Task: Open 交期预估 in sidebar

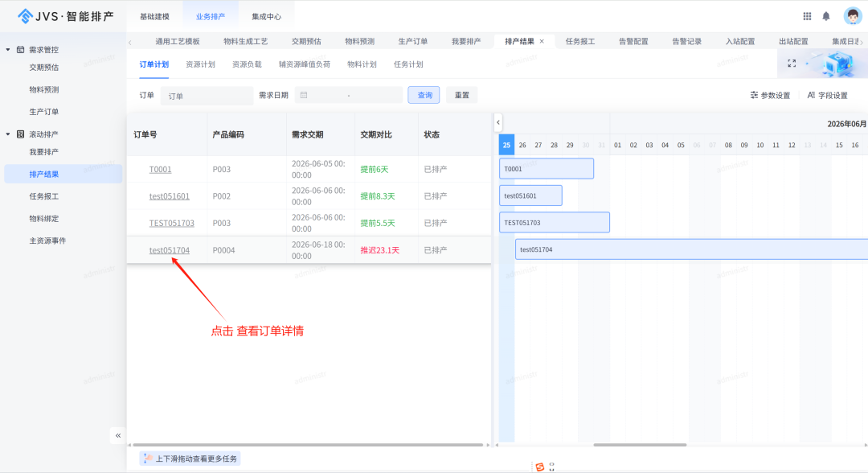Action: (43, 68)
